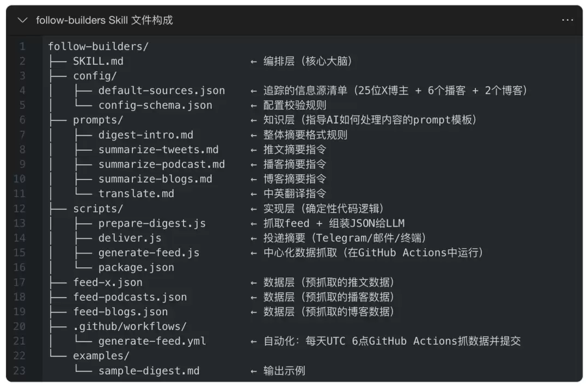Click the code block title text

[x=104, y=20]
